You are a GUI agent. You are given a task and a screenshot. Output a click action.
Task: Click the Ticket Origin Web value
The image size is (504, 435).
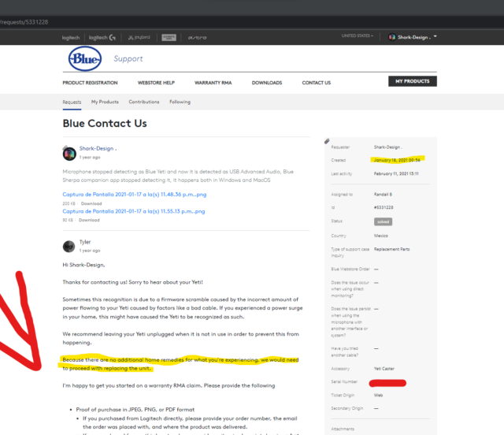click(x=378, y=395)
